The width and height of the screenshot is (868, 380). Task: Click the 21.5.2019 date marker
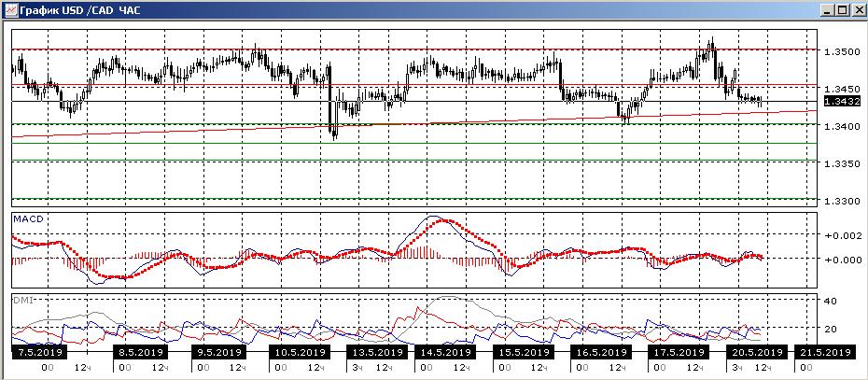click(822, 352)
